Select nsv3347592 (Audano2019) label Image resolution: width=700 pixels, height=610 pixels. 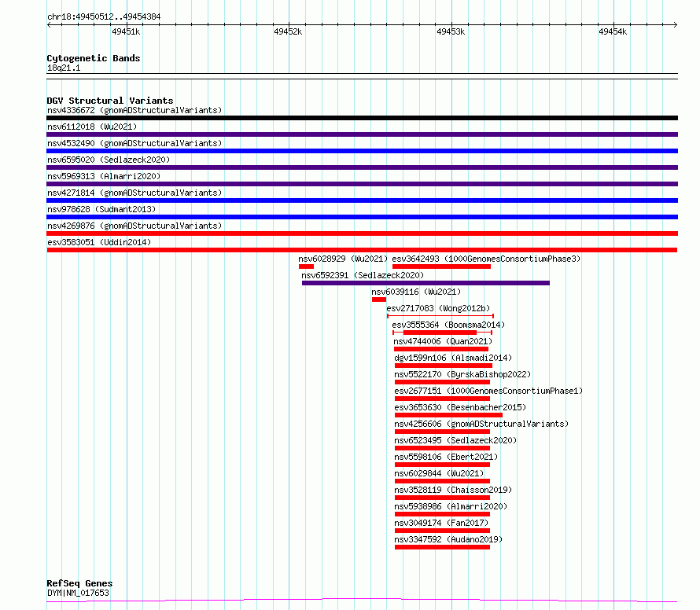(448, 539)
